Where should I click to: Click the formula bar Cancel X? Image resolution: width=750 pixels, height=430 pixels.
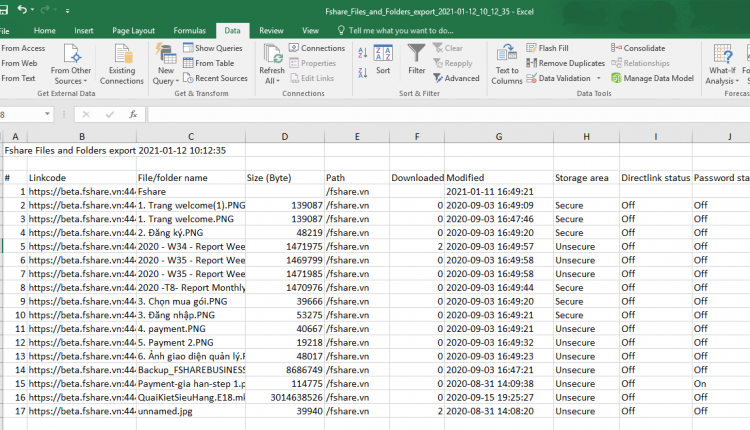pos(86,114)
